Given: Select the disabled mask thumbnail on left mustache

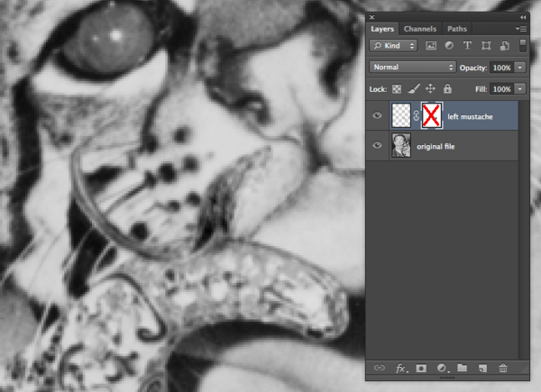Looking at the screenshot, I should click(430, 115).
